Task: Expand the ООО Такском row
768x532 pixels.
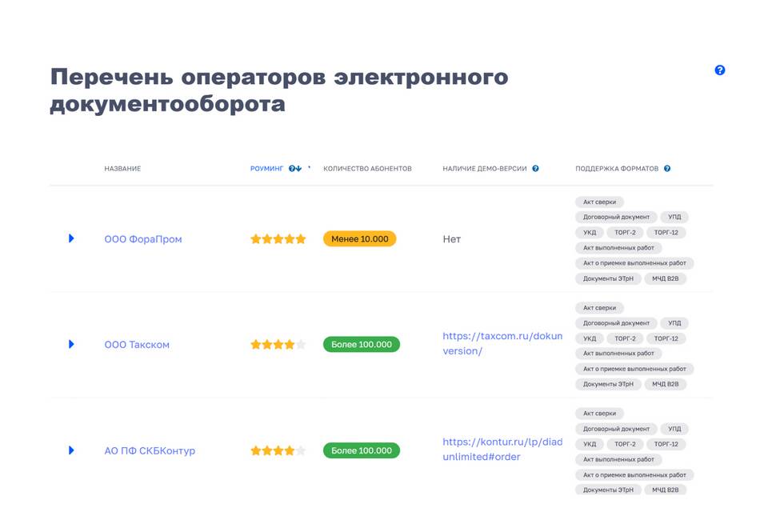Action: pyautogui.click(x=71, y=344)
